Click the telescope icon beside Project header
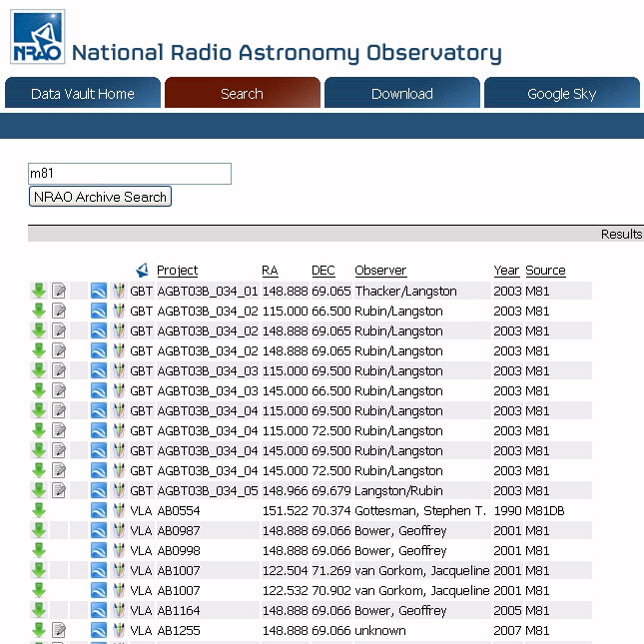The width and height of the screenshot is (644, 644). pyautogui.click(x=142, y=271)
